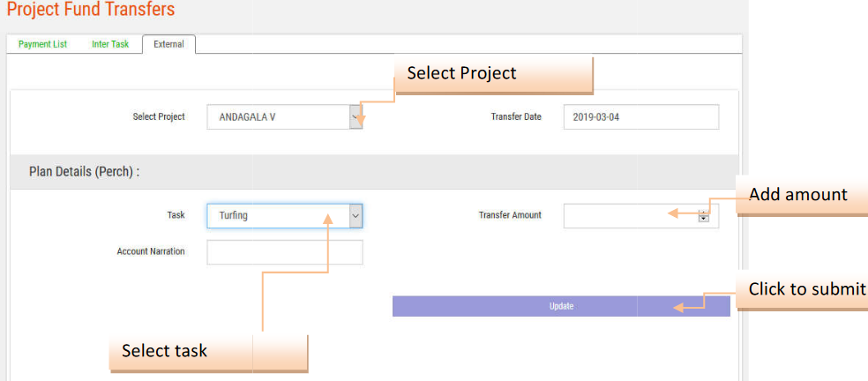Click into the Account Narration field
Screen dimensions: 868x381
284,252
